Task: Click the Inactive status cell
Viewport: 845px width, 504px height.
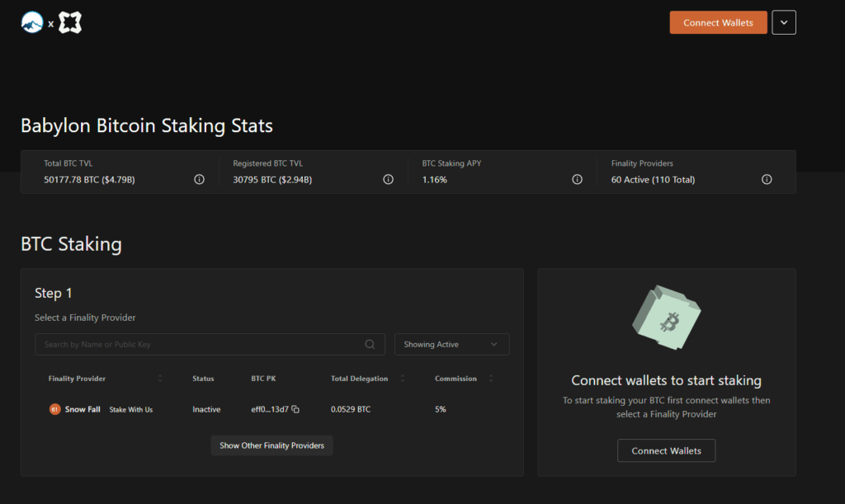Action: click(x=206, y=409)
